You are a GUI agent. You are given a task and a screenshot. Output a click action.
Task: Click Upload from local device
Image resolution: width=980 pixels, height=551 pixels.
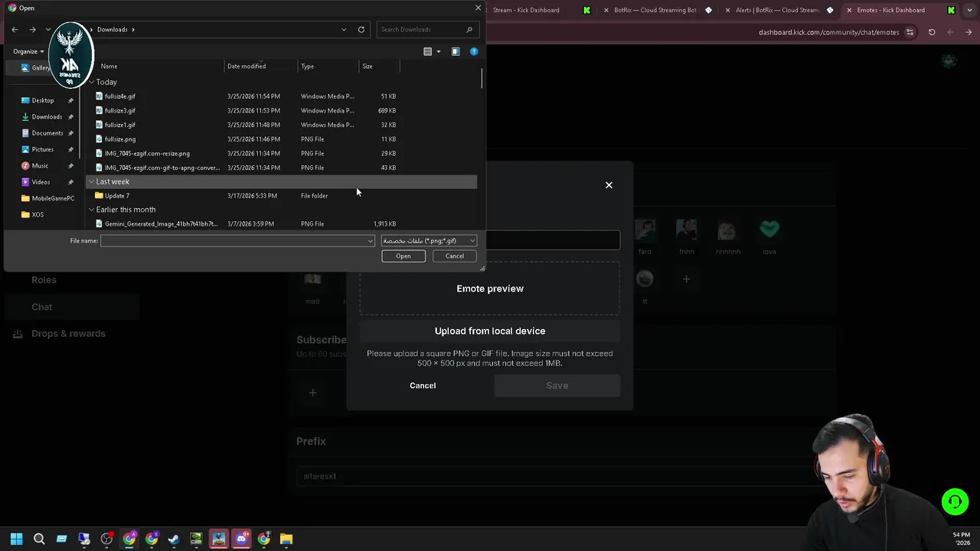[490, 331]
